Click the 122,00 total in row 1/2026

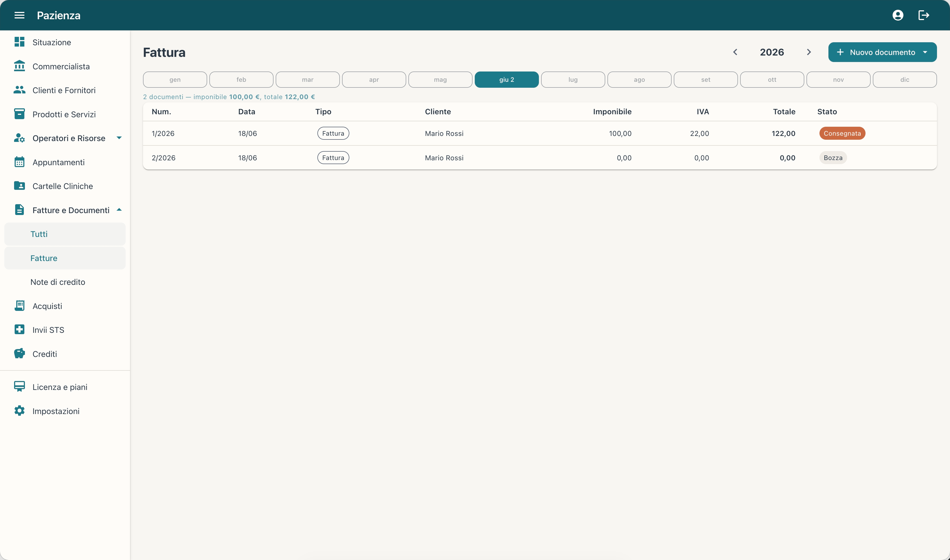[x=783, y=133]
